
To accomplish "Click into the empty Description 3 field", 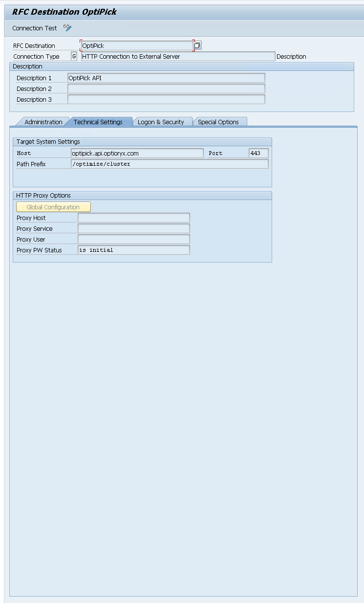I will [x=166, y=100].
